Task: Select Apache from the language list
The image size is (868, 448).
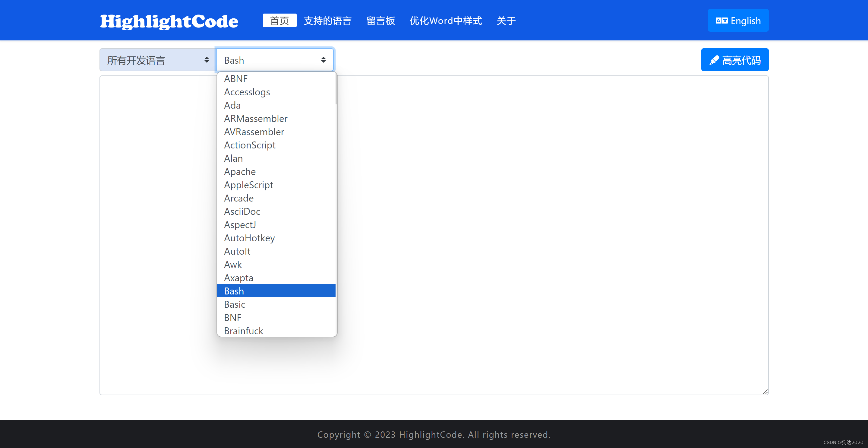Action: 240,172
